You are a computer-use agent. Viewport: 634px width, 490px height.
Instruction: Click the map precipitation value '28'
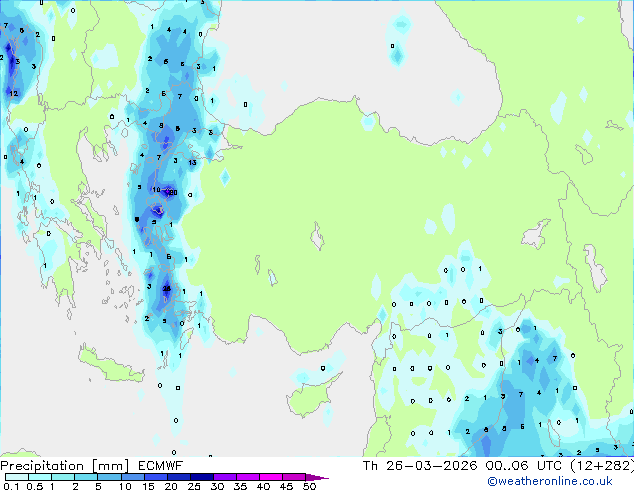(167, 289)
